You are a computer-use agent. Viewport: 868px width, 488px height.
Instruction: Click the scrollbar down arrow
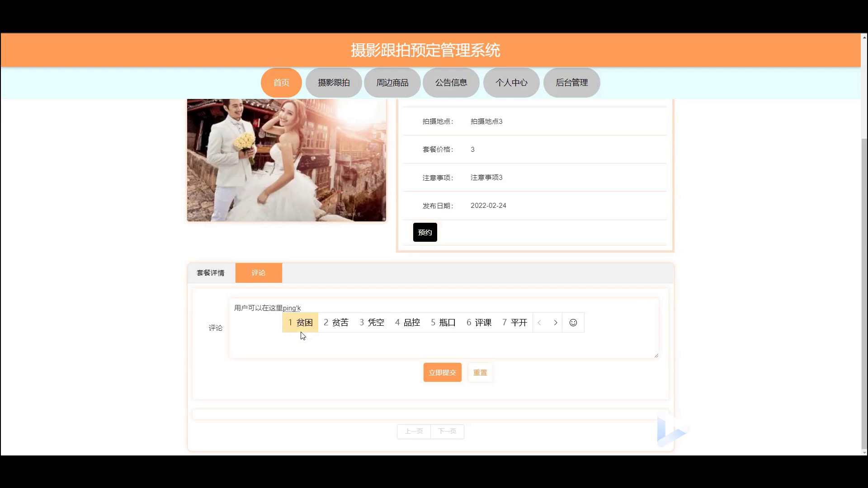coord(864,452)
